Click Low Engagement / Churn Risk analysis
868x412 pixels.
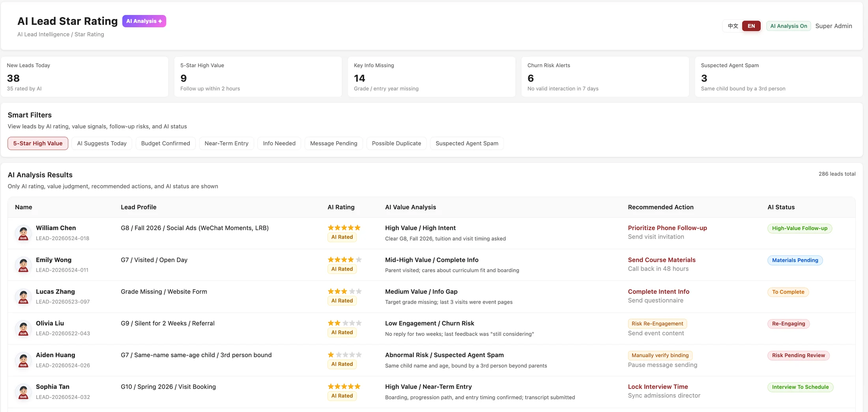pyautogui.click(x=429, y=323)
